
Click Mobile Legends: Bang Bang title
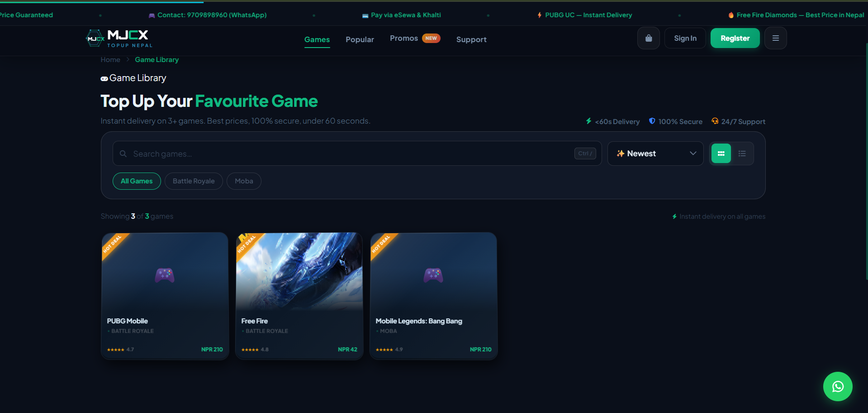(x=419, y=321)
